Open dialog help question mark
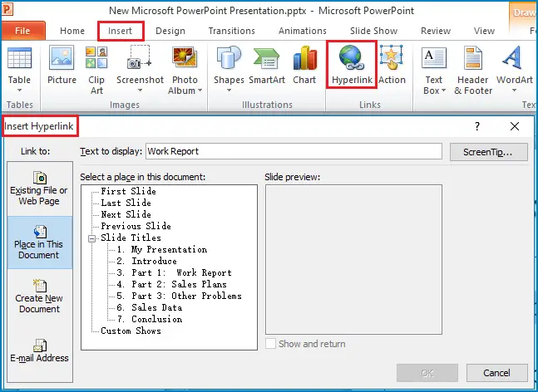The width and height of the screenshot is (538, 392). point(477,126)
